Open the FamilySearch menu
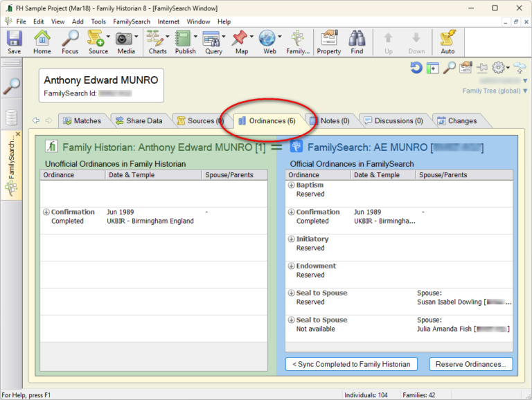The height and width of the screenshot is (400, 532). tap(132, 21)
